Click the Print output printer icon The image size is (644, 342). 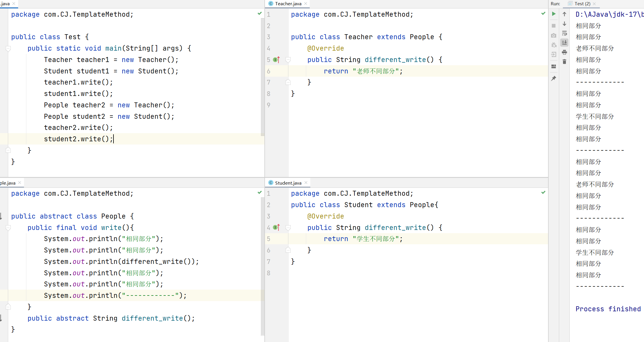[564, 52]
